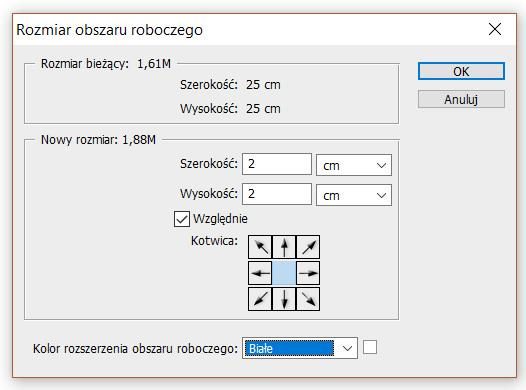The width and height of the screenshot is (526, 390).
Task: Click the new Szerokość input field
Action: (277, 164)
